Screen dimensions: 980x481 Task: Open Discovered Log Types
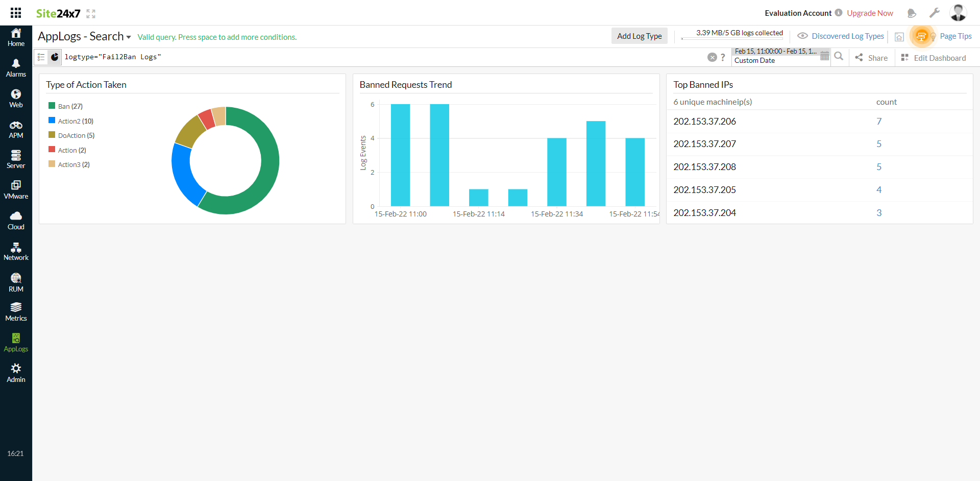tap(846, 36)
